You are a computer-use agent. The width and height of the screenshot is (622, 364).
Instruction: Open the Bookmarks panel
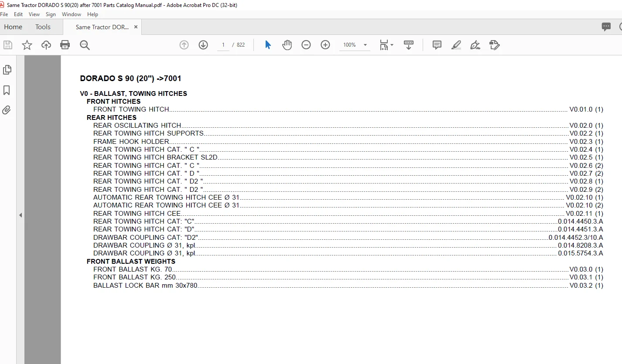7,90
